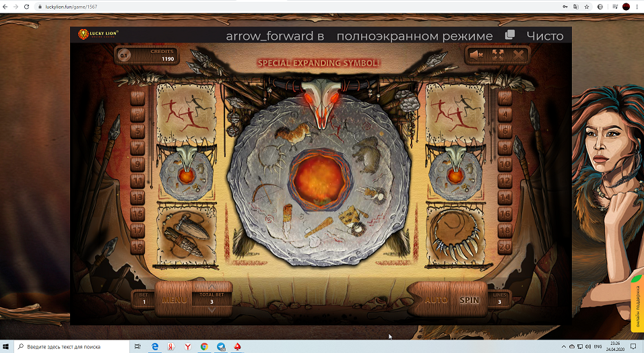Open Telegram from the taskbar
The width and height of the screenshot is (644, 353).
(221, 347)
